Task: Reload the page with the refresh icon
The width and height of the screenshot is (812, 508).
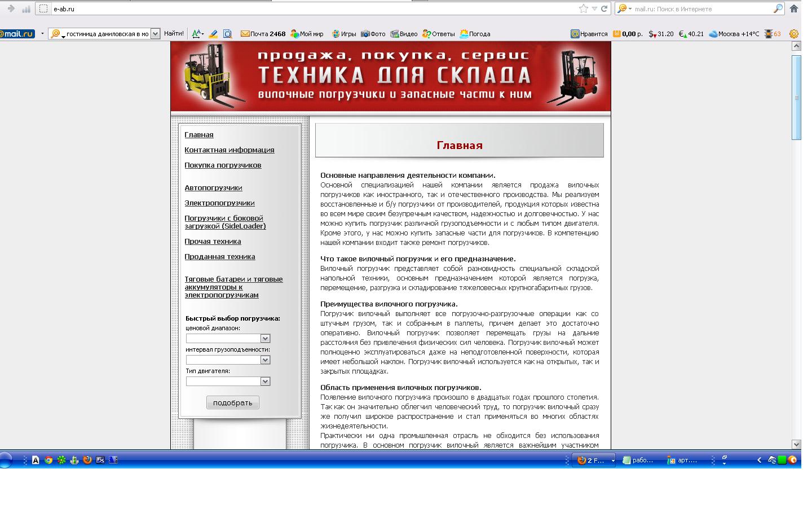Action: pos(604,8)
